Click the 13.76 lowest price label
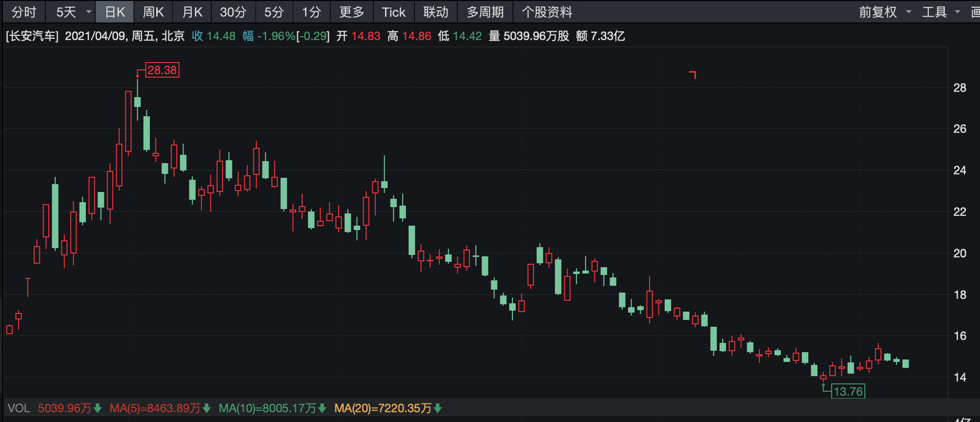The image size is (980, 422). click(848, 391)
